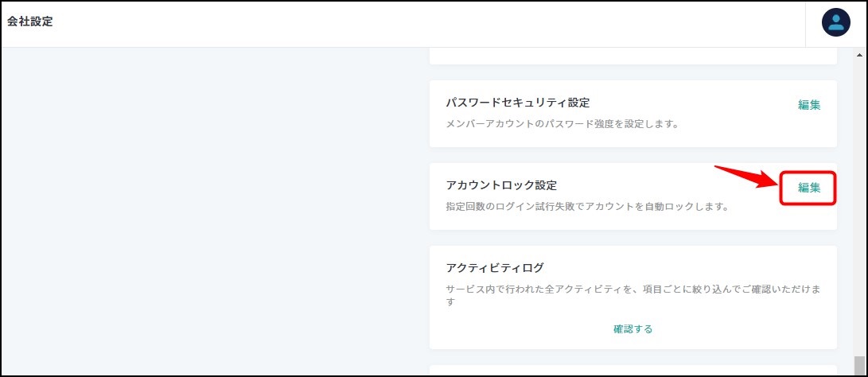Click the white header bar's empty space
868x377 pixels.
click(x=398, y=23)
